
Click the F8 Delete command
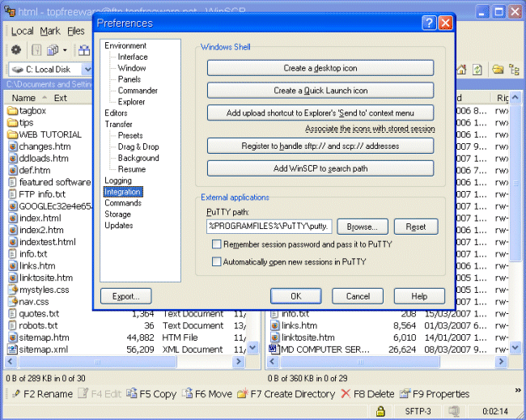tap(367, 394)
